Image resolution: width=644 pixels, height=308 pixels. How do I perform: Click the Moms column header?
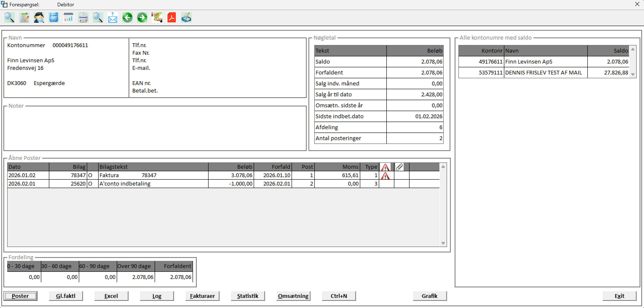coord(337,167)
